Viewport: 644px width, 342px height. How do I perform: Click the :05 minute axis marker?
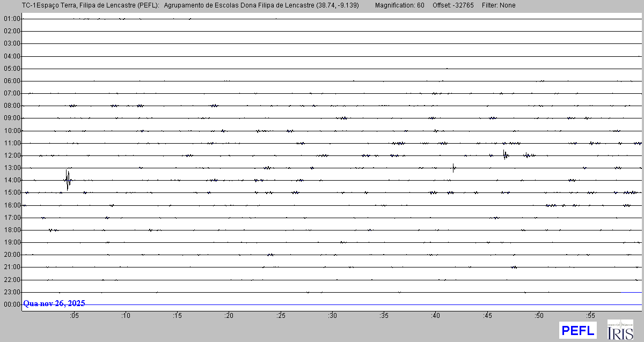point(74,316)
